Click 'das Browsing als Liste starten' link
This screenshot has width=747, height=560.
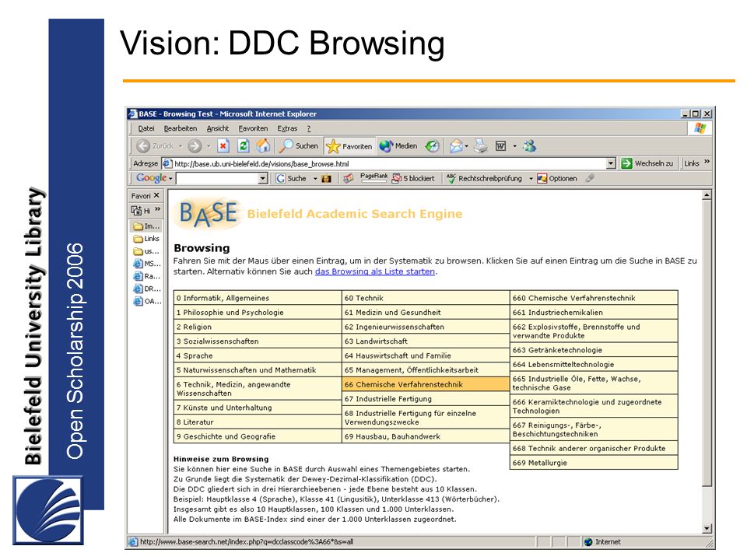tap(375, 271)
